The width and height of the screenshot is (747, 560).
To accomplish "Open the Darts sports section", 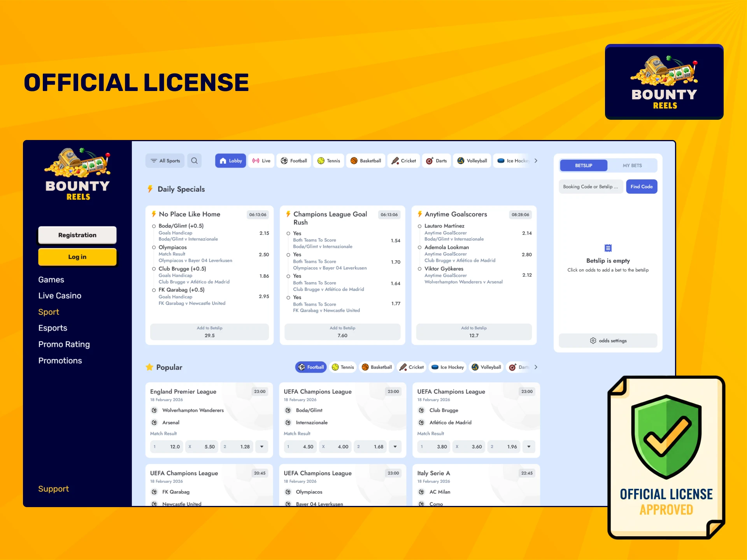I will (x=436, y=161).
